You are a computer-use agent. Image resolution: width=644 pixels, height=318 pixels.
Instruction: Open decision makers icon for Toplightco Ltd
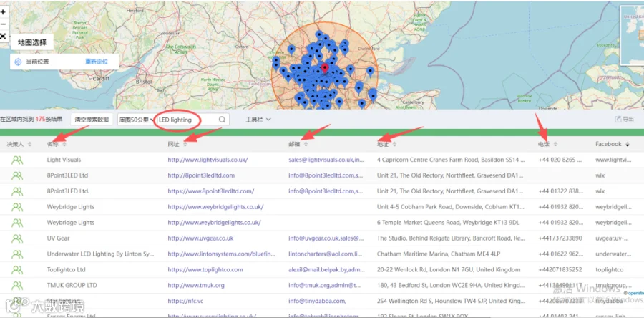17,270
